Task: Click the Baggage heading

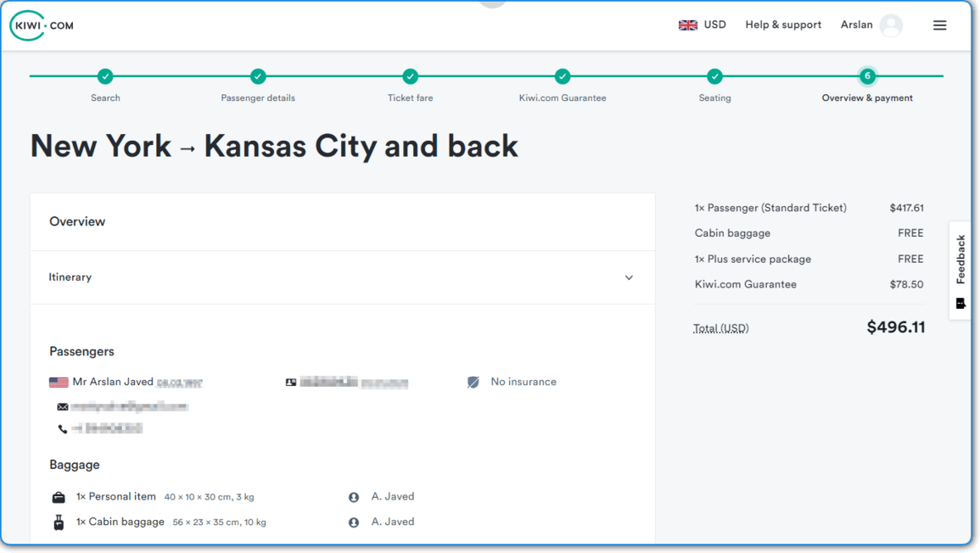Action: [x=75, y=465]
